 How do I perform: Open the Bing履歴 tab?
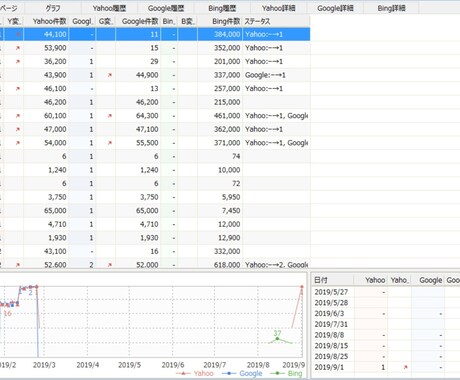[222, 8]
